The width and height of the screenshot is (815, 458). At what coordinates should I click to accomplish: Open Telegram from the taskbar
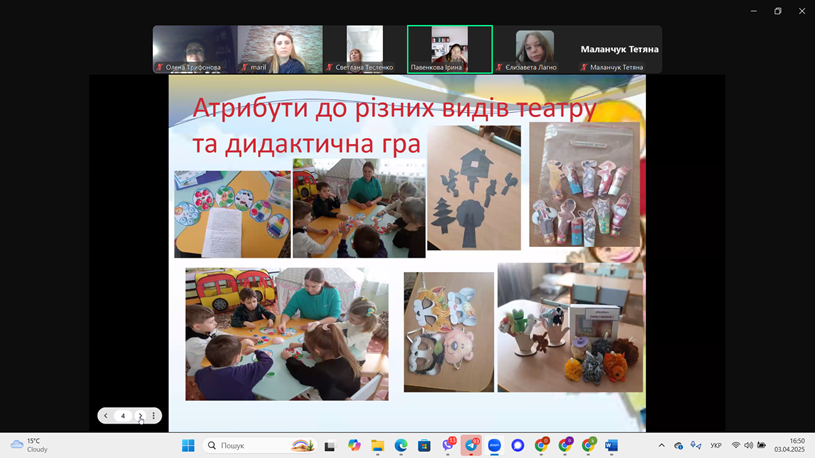point(471,446)
